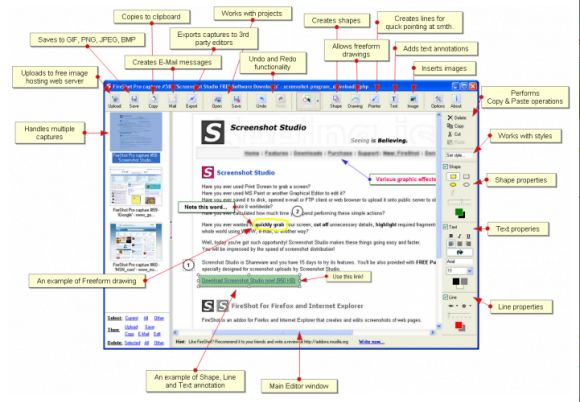Click the Upload toolbar icon
Image resolution: width=580 pixels, height=402 pixels.
pyautogui.click(x=115, y=101)
